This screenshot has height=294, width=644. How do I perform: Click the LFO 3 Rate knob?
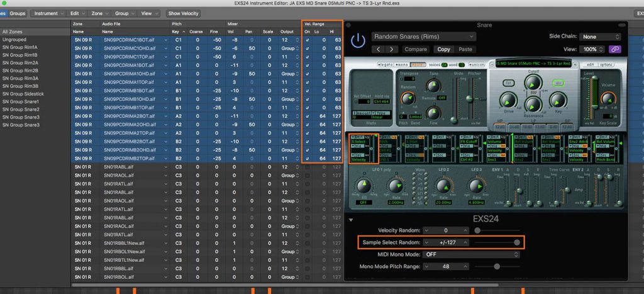click(475, 187)
